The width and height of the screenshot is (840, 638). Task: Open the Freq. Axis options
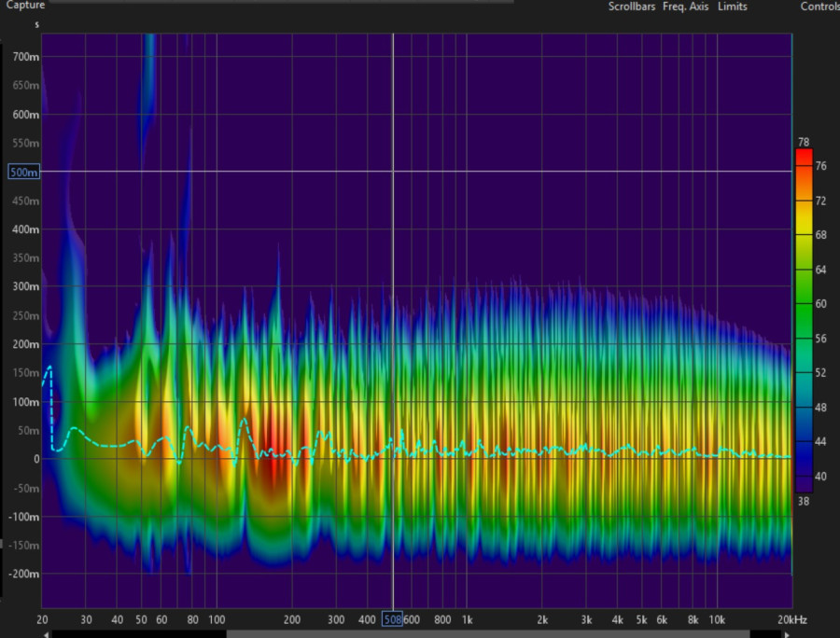pos(686,7)
